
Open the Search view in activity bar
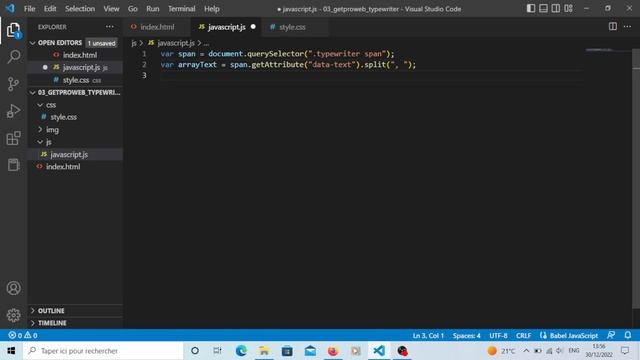(13, 57)
